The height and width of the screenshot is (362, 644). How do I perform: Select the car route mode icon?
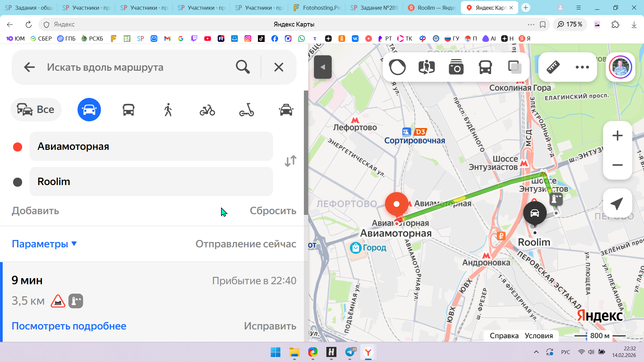point(89,110)
